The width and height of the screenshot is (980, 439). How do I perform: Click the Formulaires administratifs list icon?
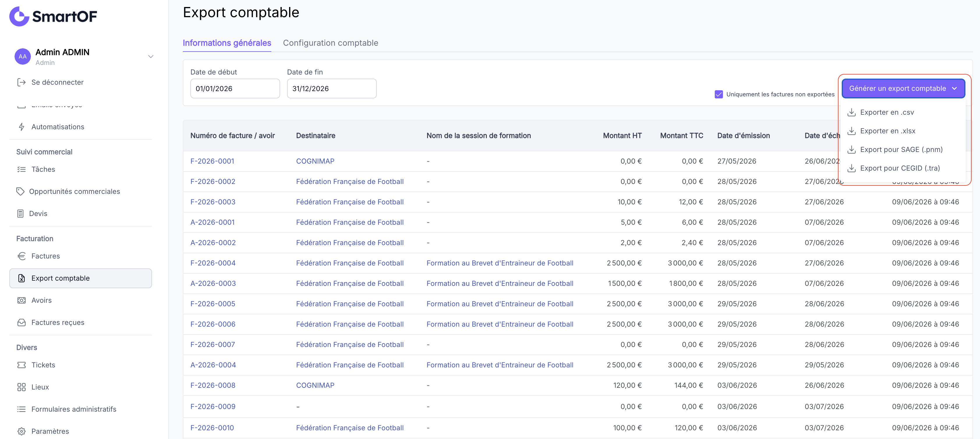coord(22,409)
